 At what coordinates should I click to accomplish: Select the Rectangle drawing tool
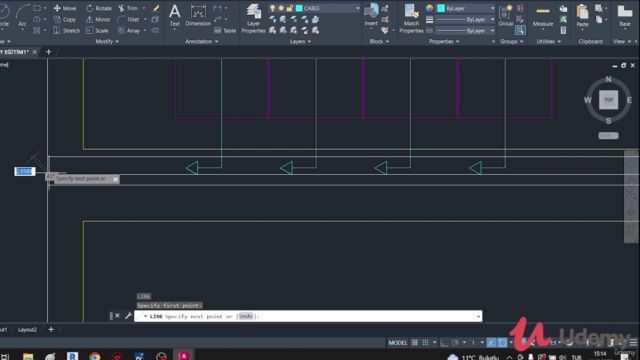pos(37,8)
